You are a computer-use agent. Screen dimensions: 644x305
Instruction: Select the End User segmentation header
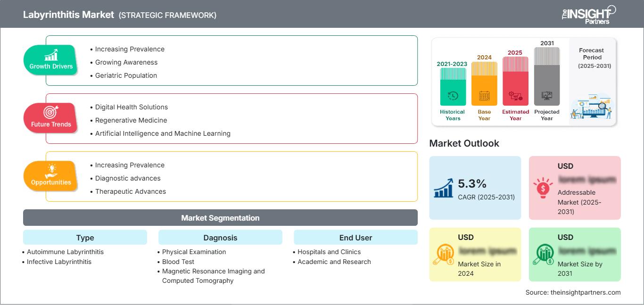(355, 238)
